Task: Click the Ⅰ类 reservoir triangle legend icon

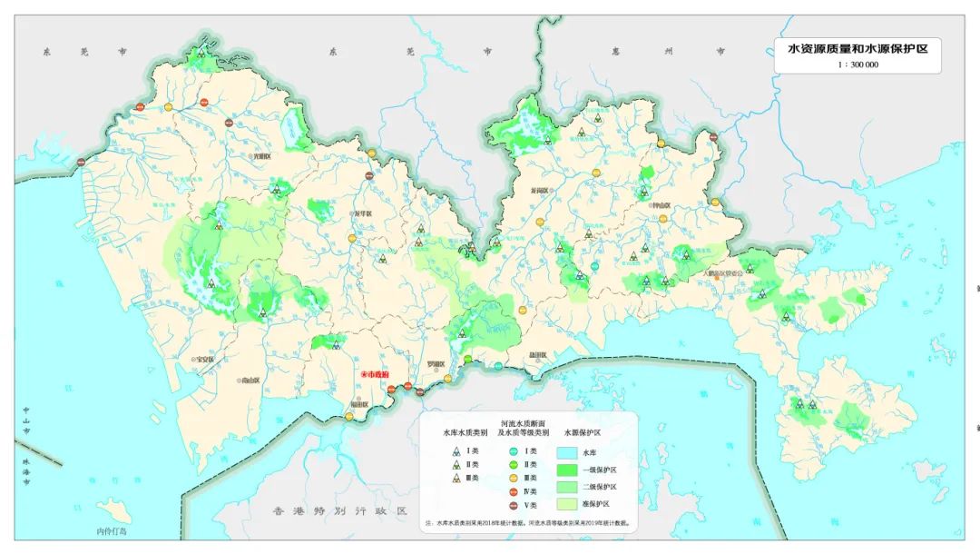Action: click(x=456, y=450)
